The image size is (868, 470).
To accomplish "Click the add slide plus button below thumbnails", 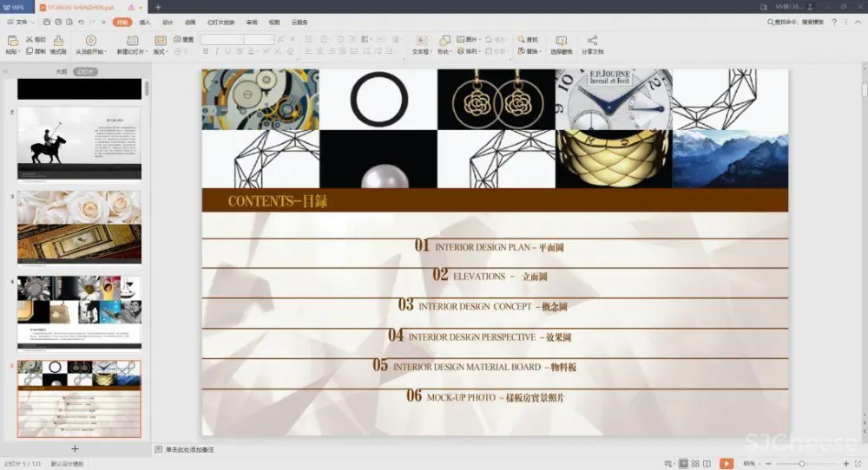I will coord(75,448).
